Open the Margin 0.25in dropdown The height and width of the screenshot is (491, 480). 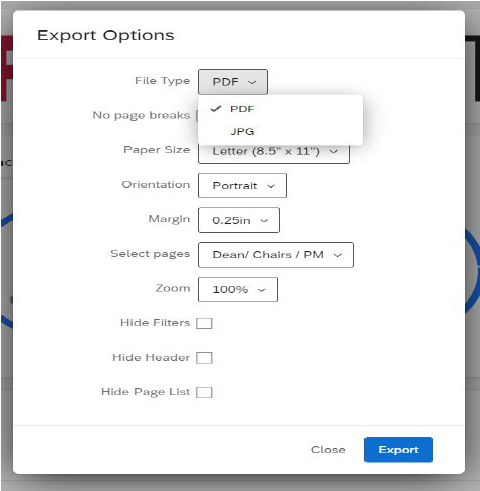[239, 220]
